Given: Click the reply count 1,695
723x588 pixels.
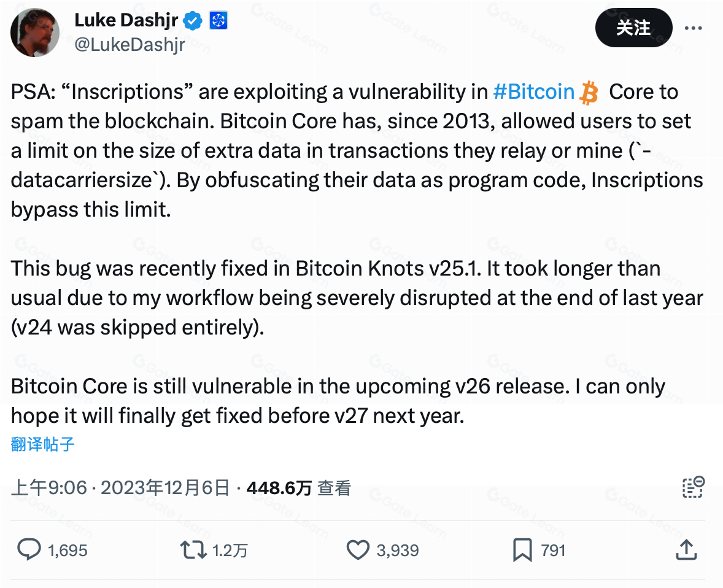Looking at the screenshot, I should pyautogui.click(x=69, y=550).
